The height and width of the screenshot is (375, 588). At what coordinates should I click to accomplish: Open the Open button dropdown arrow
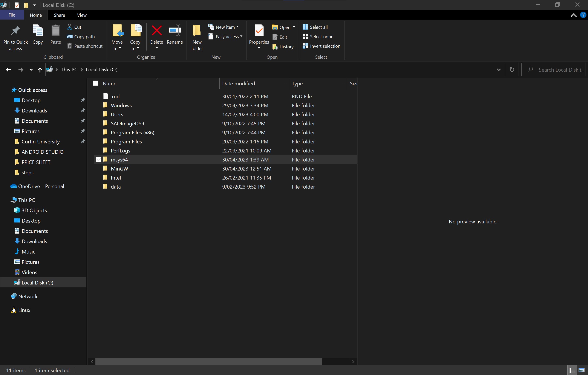click(294, 27)
